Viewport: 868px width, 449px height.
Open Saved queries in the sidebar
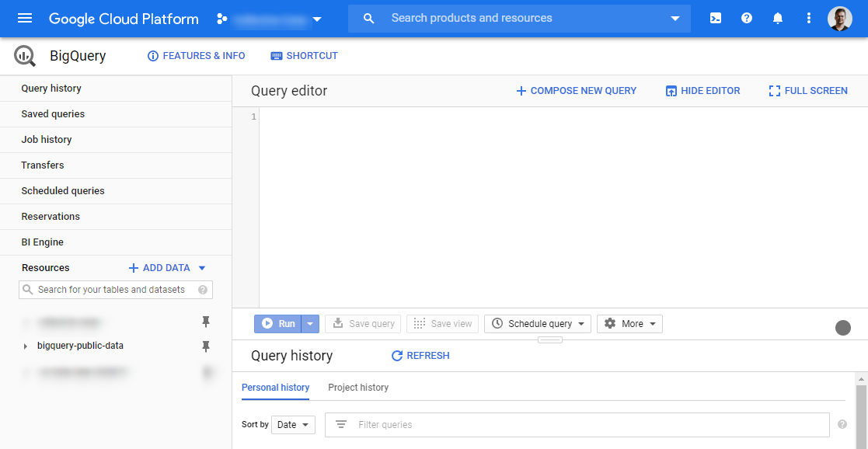coord(116,114)
